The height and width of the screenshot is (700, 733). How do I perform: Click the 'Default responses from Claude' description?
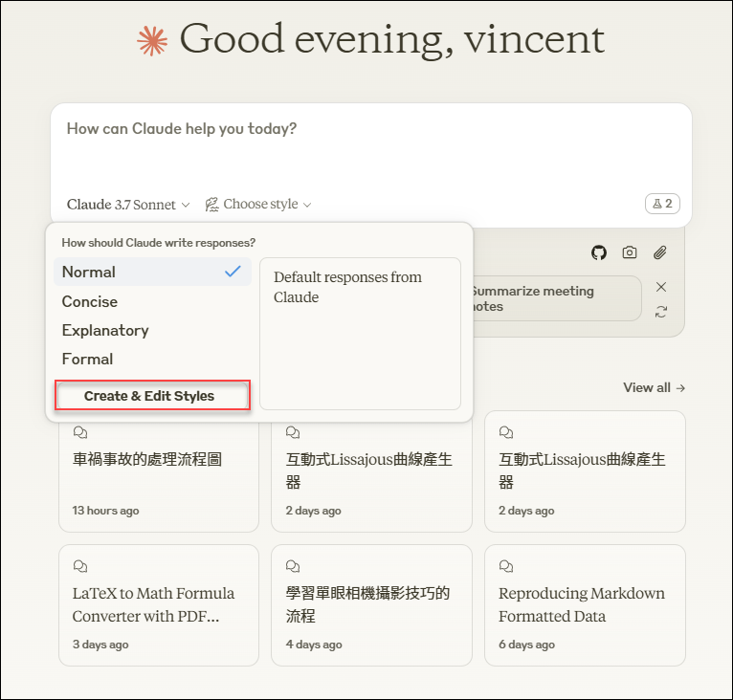347,287
